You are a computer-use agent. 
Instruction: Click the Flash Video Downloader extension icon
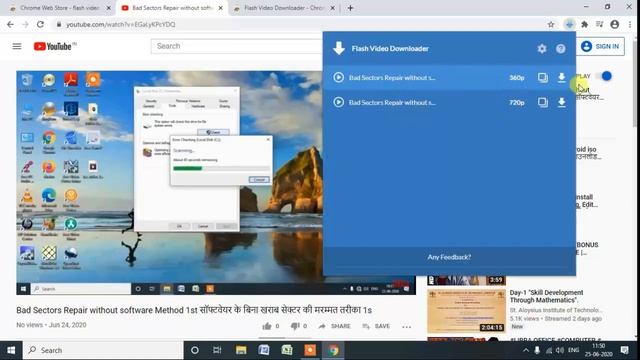point(569,24)
